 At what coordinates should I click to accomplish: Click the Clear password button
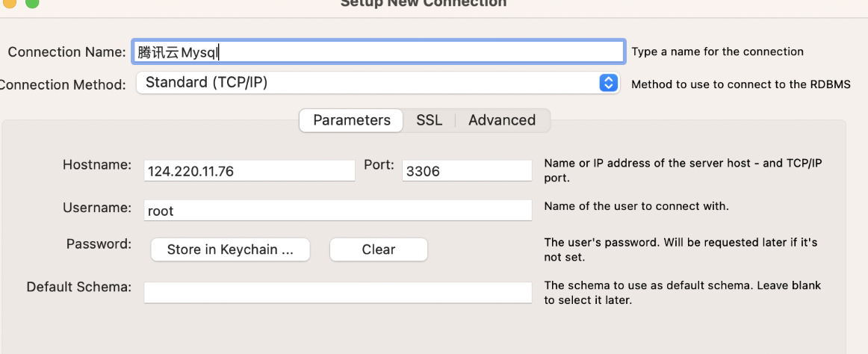(379, 249)
